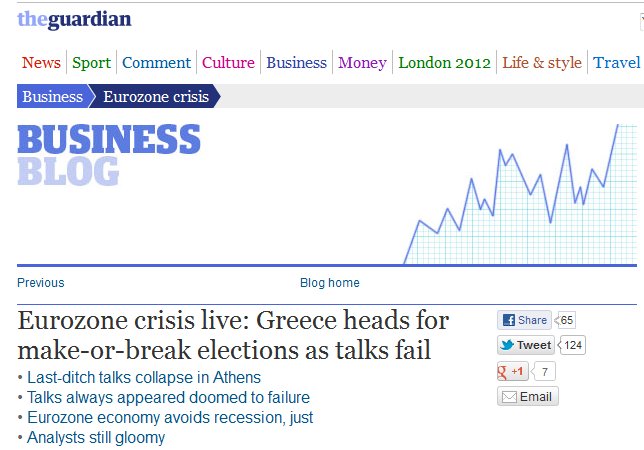Open the Money section
The width and height of the screenshot is (644, 450).
pos(362,63)
